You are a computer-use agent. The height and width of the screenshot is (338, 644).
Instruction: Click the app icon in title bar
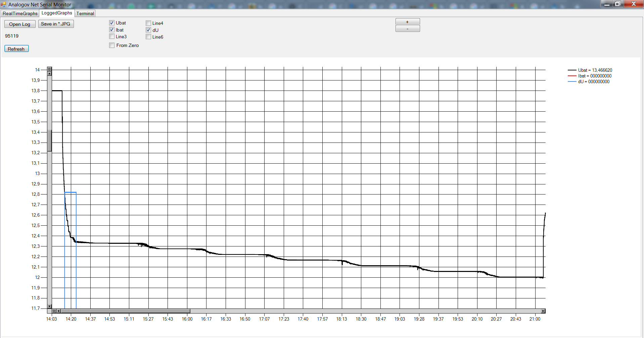(3, 4)
